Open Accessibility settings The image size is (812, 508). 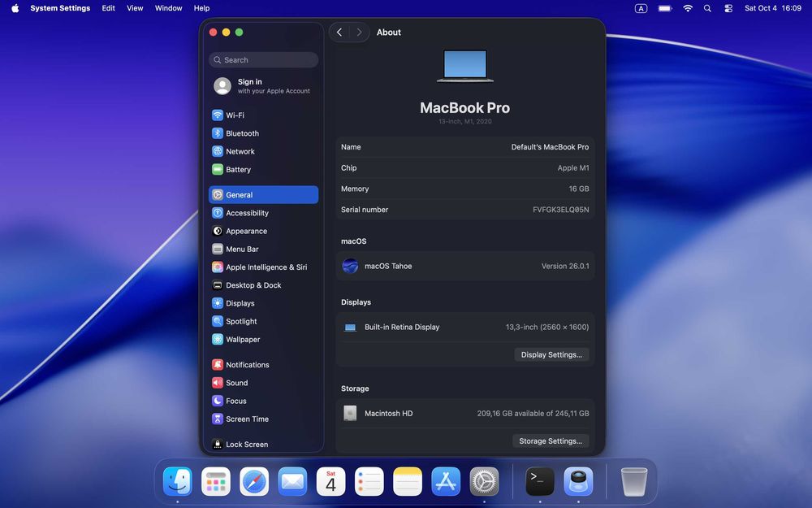[x=263, y=213]
